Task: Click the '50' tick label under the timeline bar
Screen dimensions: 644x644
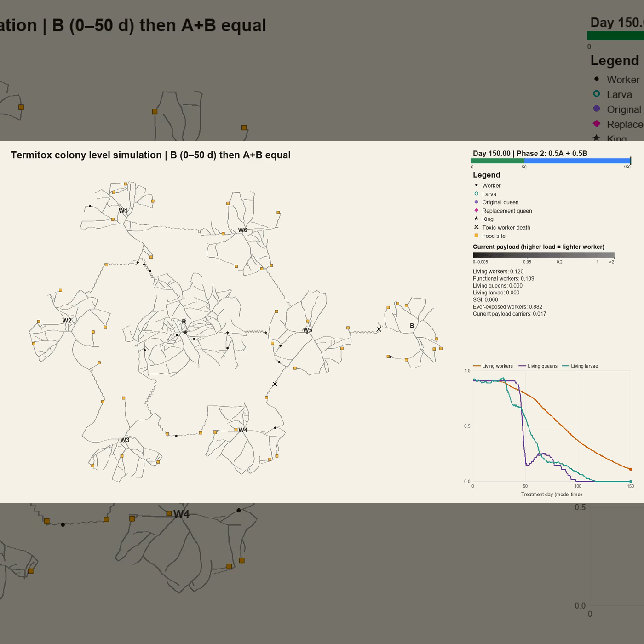Action: point(524,167)
